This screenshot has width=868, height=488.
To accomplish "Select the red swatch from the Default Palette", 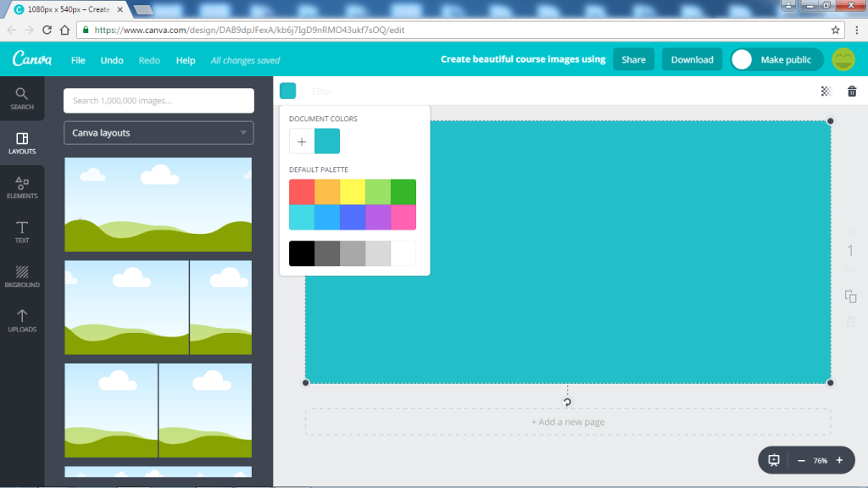I will [x=301, y=191].
